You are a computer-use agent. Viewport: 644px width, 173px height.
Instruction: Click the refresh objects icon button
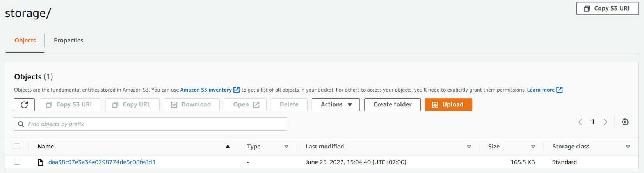point(24,104)
